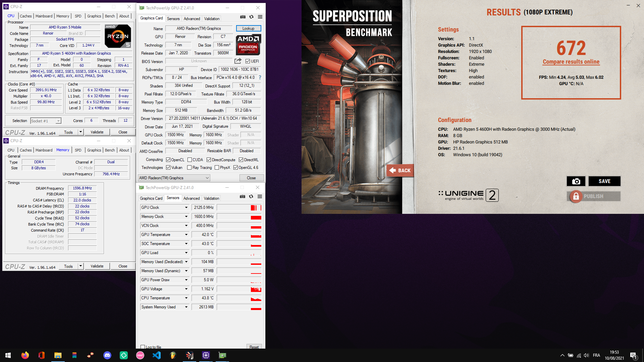Screen dimensions: 644x362
Task: Toggle Vulkan checkbox
Action: point(168,168)
